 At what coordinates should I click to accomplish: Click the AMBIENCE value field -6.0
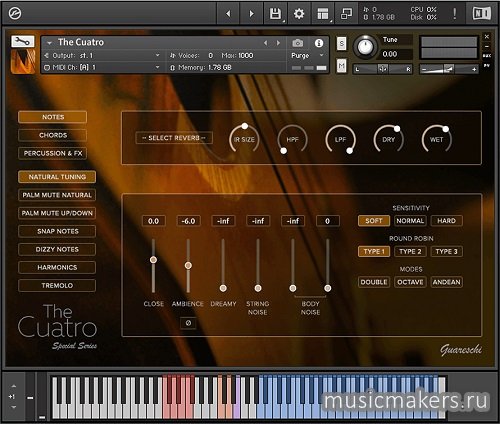tap(188, 221)
